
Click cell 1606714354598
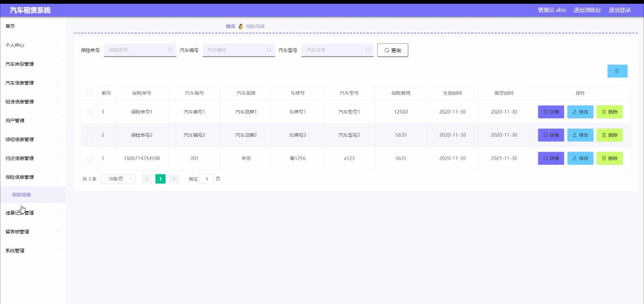coord(142,158)
